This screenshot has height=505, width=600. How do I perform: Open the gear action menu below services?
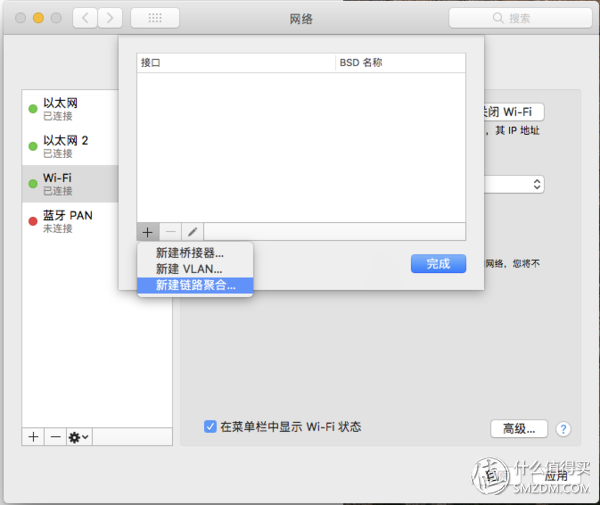pos(79,437)
